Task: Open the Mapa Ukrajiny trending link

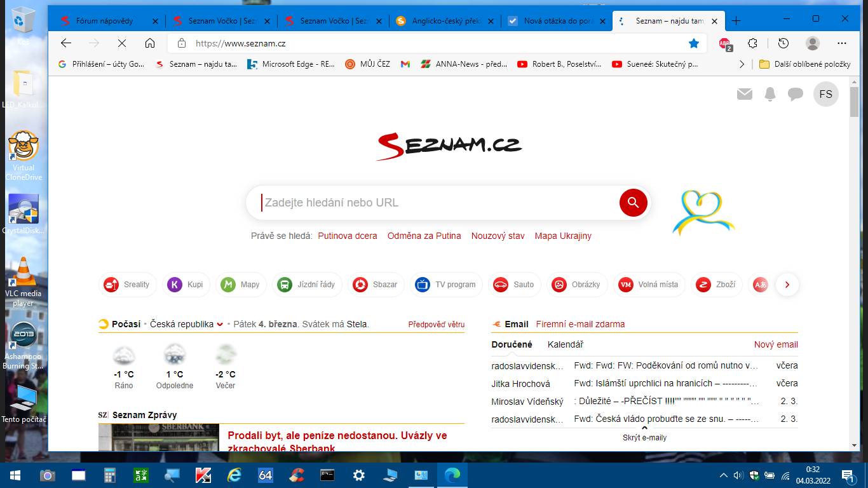Action: coord(563,236)
